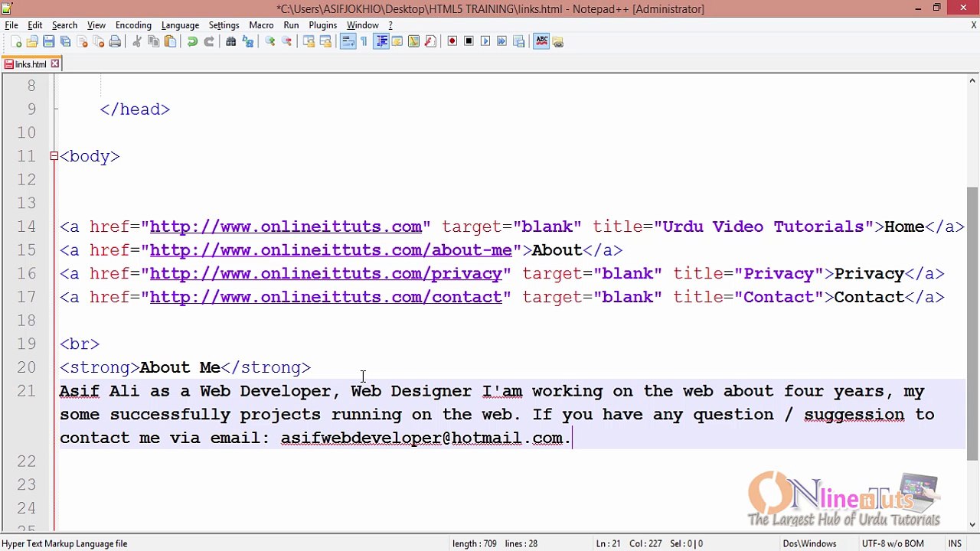Click the Playback macro icon

485,41
